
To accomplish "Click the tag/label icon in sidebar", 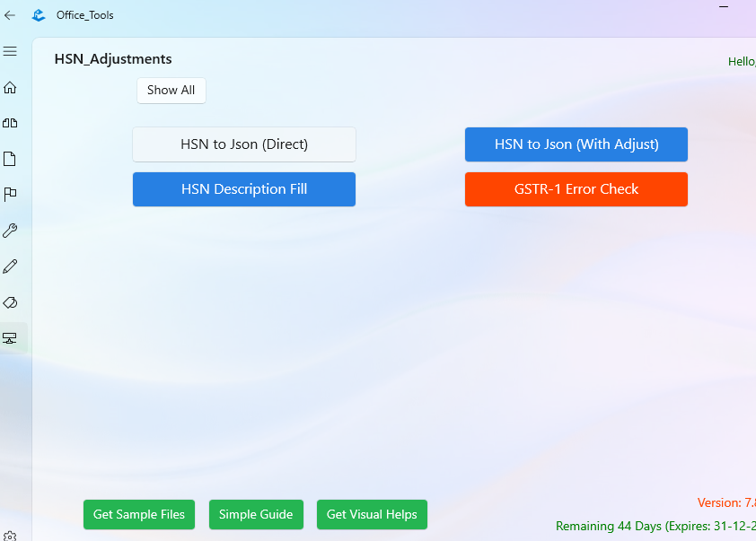I will pyautogui.click(x=10, y=302).
